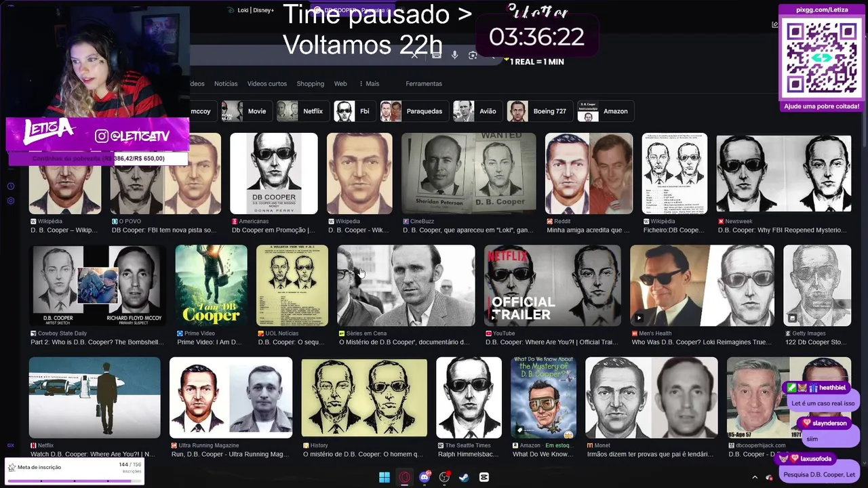Click the video play badge on Men's Health image
Viewport: 868px width, 488px height.
click(638, 318)
